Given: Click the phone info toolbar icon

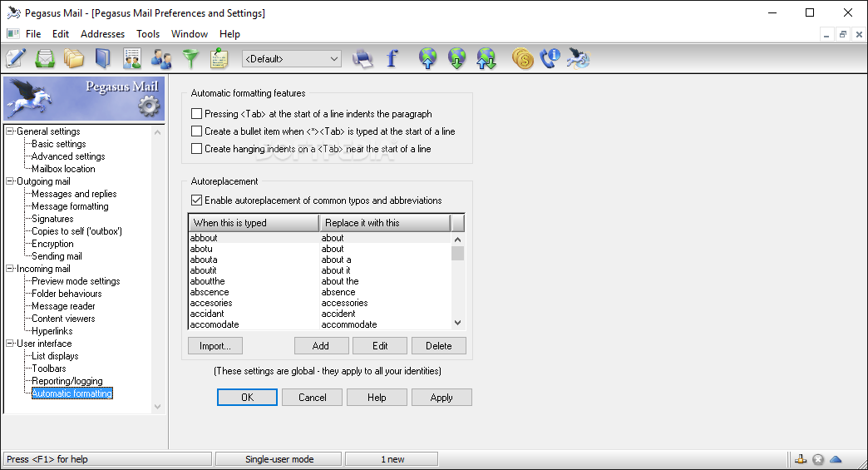Looking at the screenshot, I should tap(550, 58).
